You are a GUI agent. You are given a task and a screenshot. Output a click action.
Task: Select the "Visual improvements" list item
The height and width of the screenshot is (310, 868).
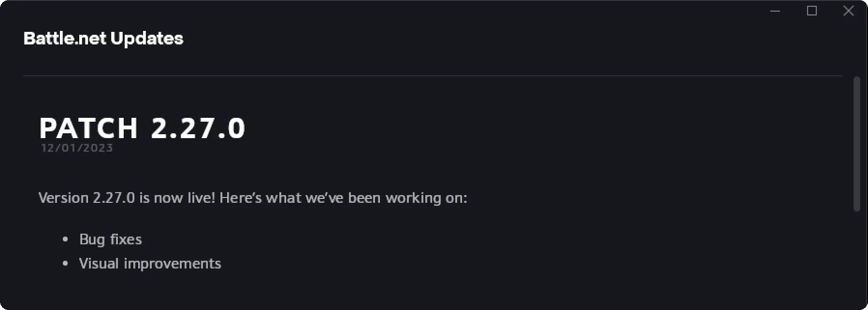[150, 264]
